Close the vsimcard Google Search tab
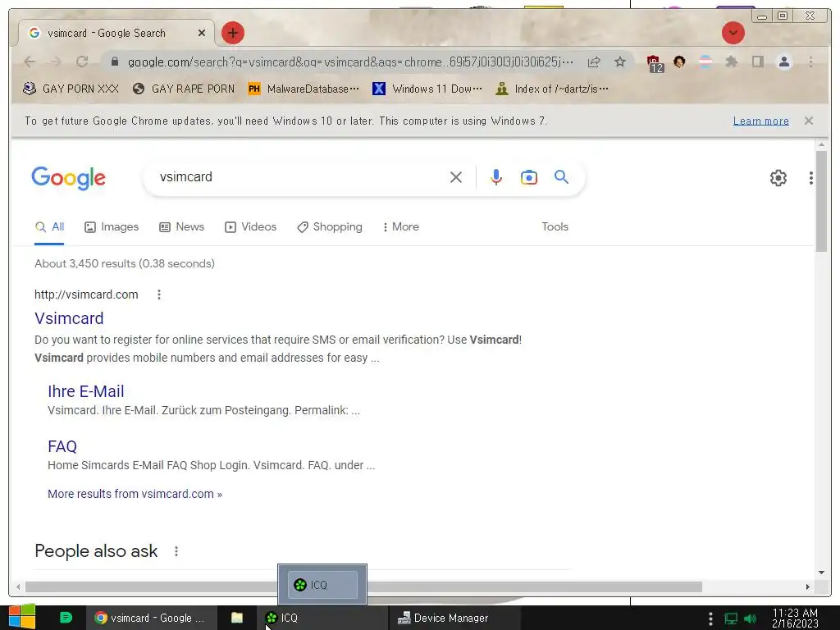This screenshot has height=630, width=840. (x=202, y=33)
